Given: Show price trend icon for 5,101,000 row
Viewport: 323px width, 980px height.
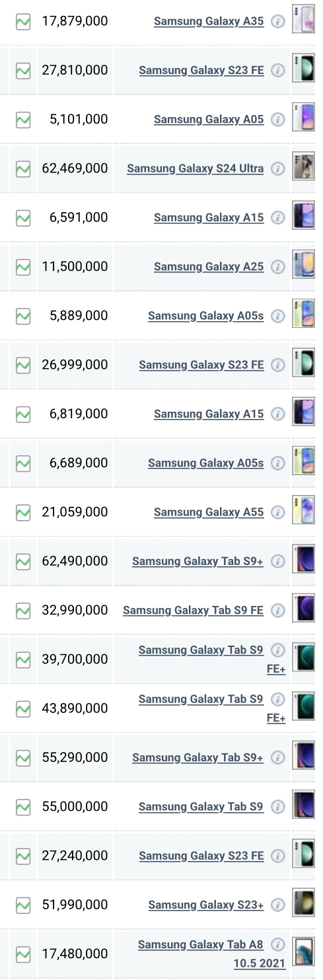Looking at the screenshot, I should [23, 120].
